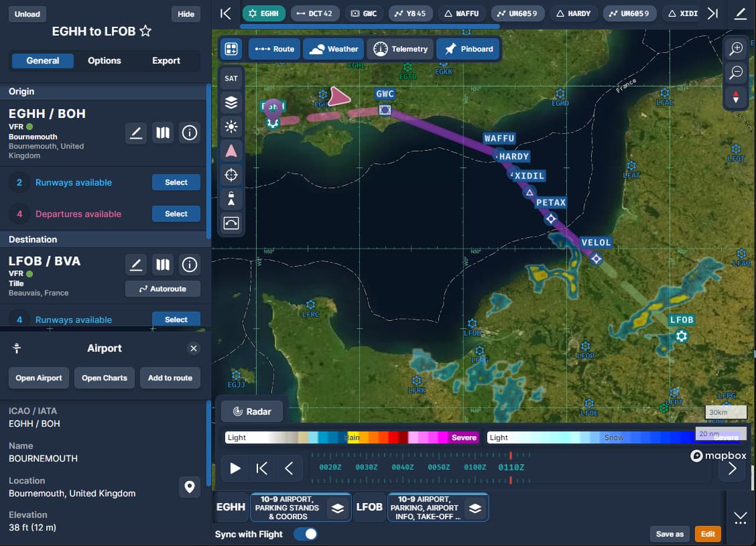Click the aircraft heading arrow icon
The image size is (756, 546).
point(231,151)
